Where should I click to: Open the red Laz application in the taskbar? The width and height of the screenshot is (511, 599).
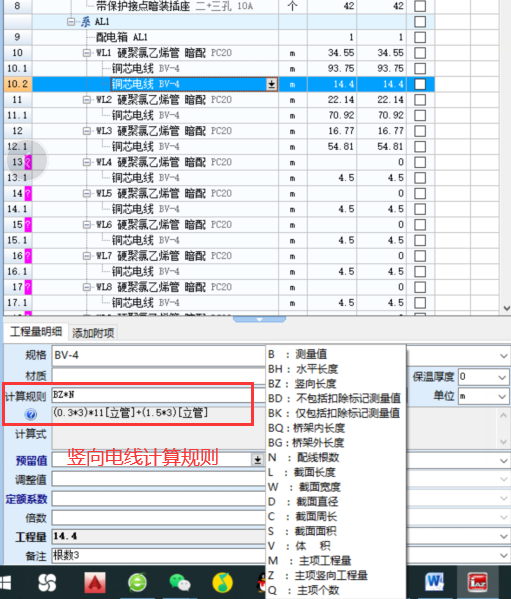[478, 583]
